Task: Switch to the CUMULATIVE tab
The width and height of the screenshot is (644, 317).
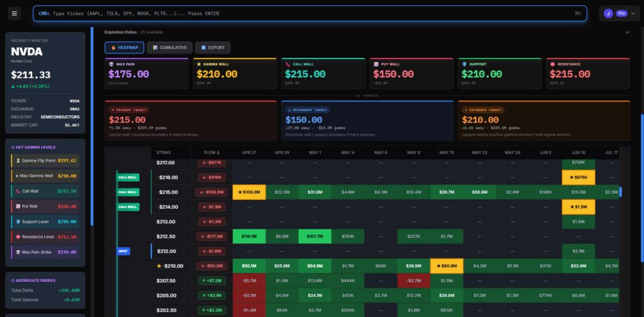Action: click(x=170, y=48)
